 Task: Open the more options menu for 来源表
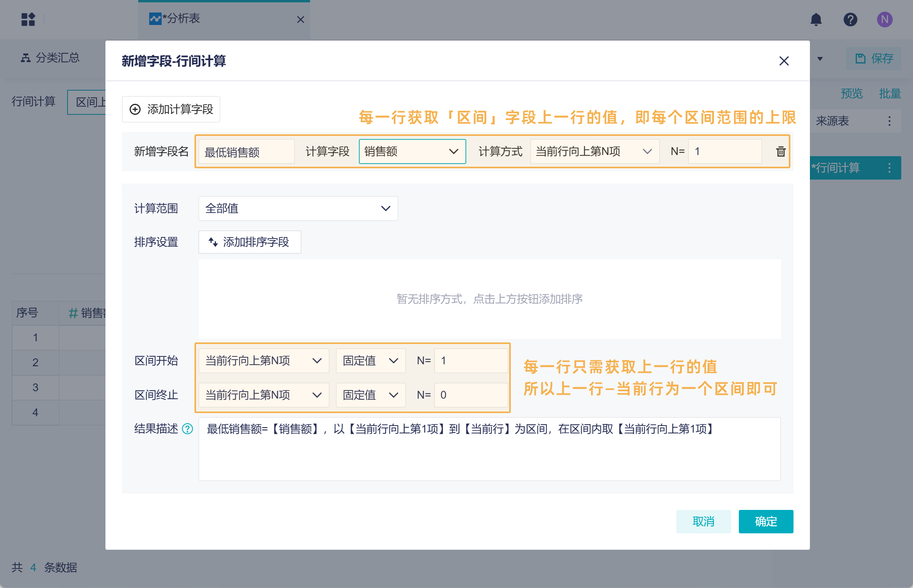coord(890,121)
